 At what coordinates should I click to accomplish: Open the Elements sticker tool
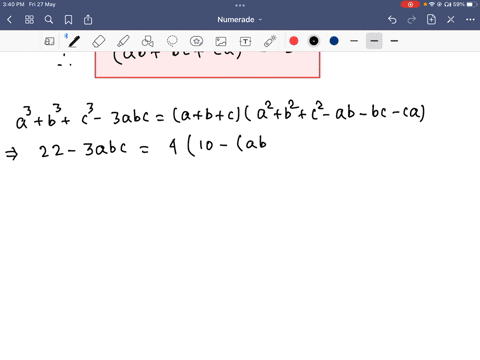[196, 41]
